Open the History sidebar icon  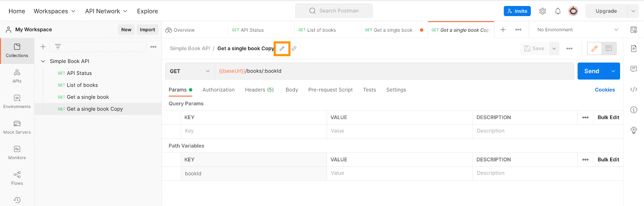(17, 200)
